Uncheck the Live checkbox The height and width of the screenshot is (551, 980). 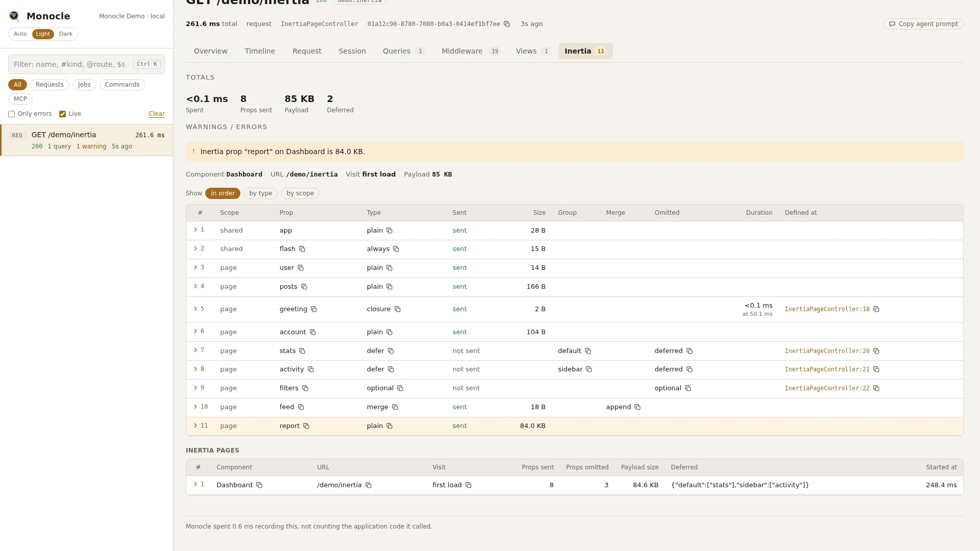(x=62, y=114)
